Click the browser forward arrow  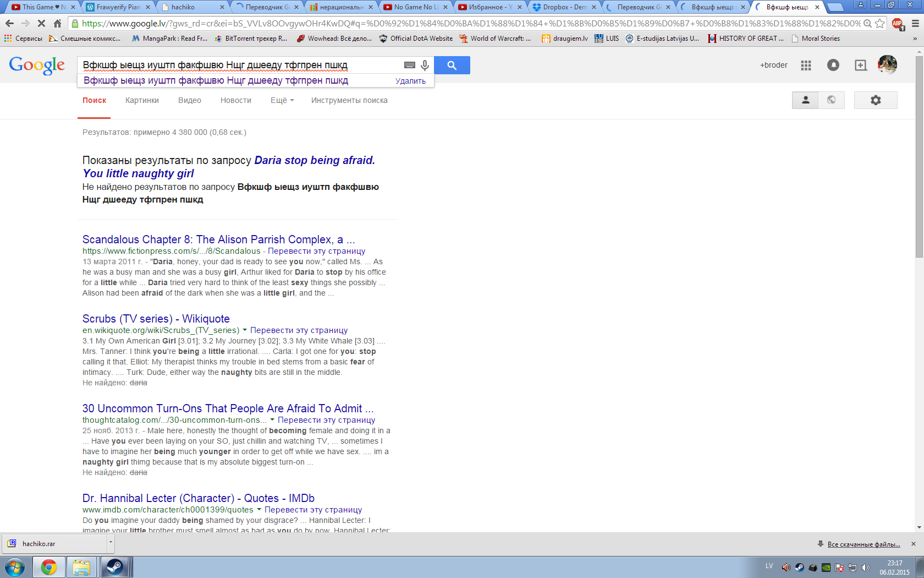click(25, 24)
